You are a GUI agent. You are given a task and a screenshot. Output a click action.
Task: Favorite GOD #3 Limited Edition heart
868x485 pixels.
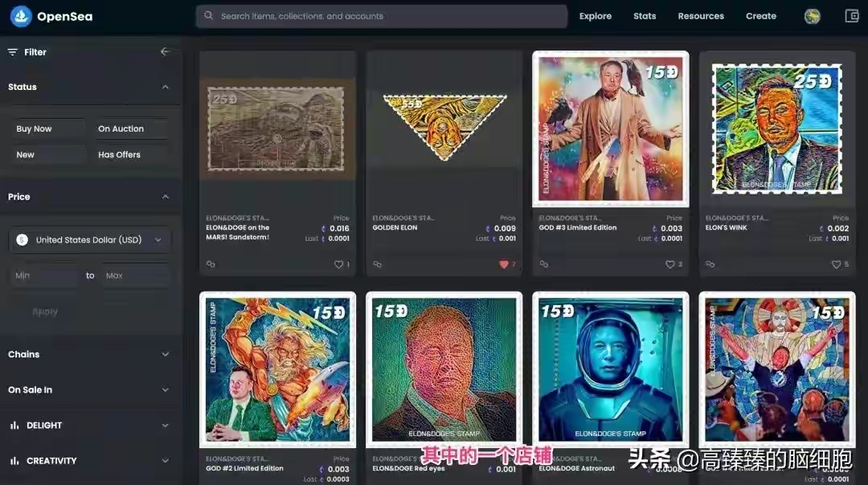point(669,264)
